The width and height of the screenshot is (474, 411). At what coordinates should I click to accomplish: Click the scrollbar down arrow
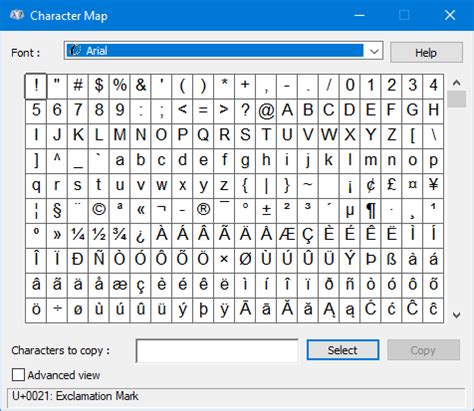click(x=456, y=315)
